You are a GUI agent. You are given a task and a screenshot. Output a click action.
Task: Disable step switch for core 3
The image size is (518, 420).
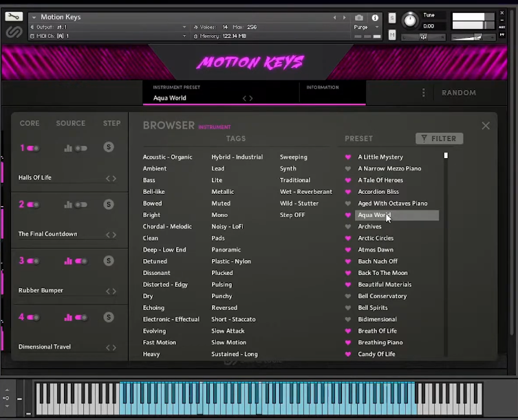81,261
